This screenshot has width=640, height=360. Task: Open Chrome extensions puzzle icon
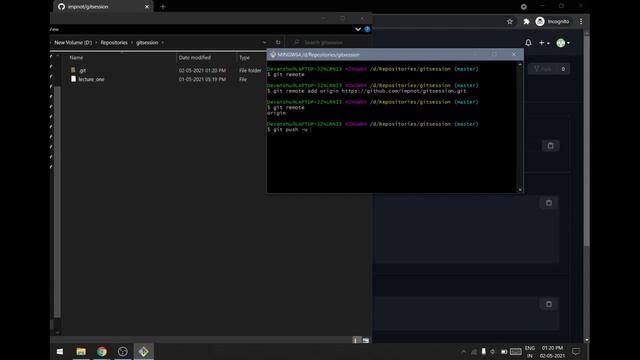tap(526, 22)
